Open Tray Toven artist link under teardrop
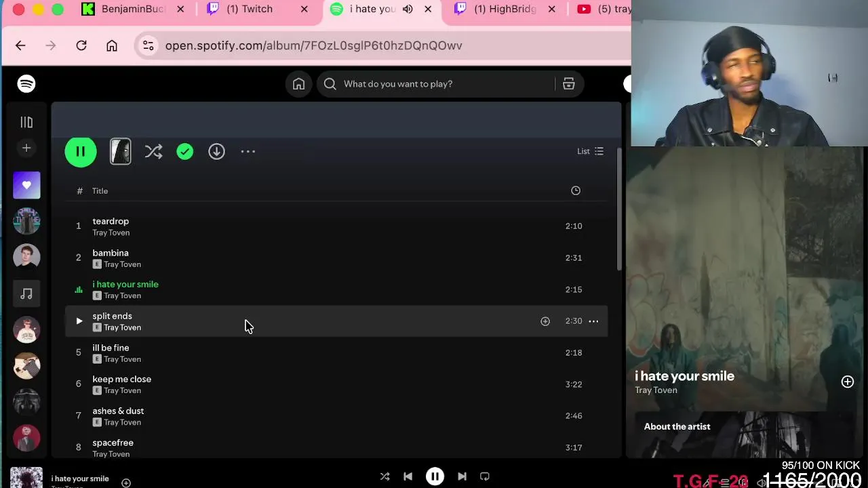The width and height of the screenshot is (868, 488). 111,232
